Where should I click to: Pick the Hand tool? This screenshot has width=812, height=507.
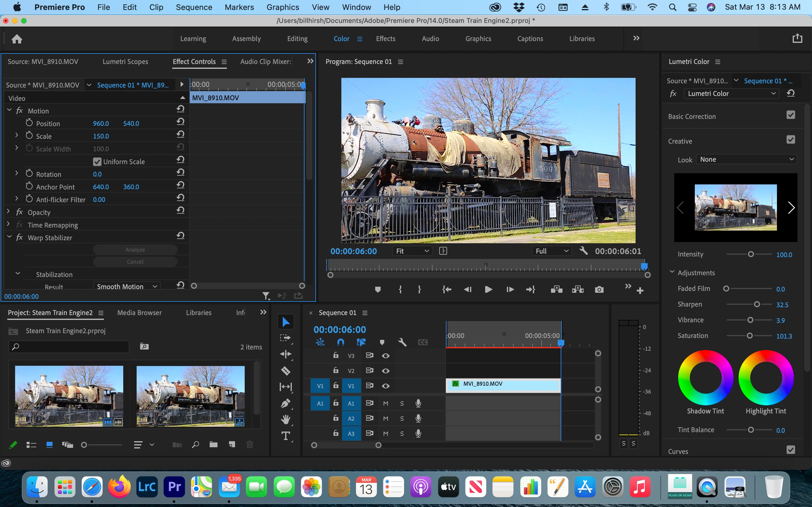[x=285, y=419]
